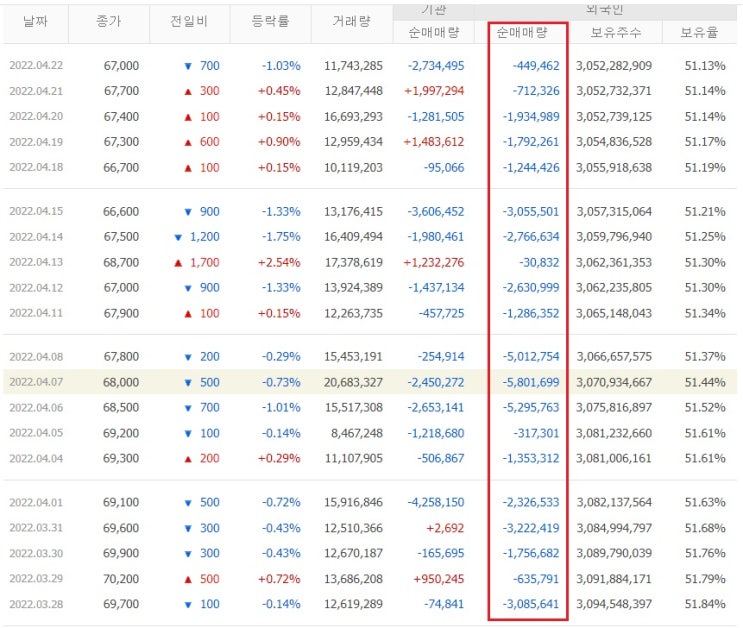
Task: Click change rate +2.54%
Action: click(x=279, y=262)
